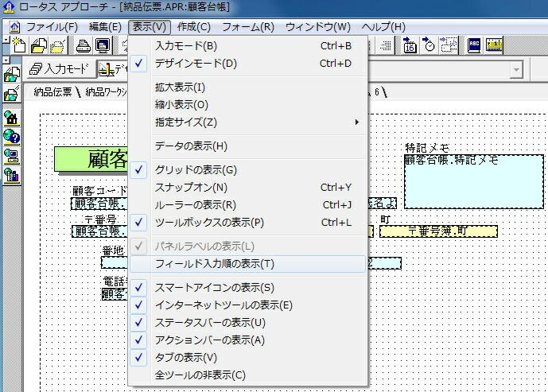Click the dotted tab order icon
The height and width of the screenshot is (392, 548).
tap(449, 45)
